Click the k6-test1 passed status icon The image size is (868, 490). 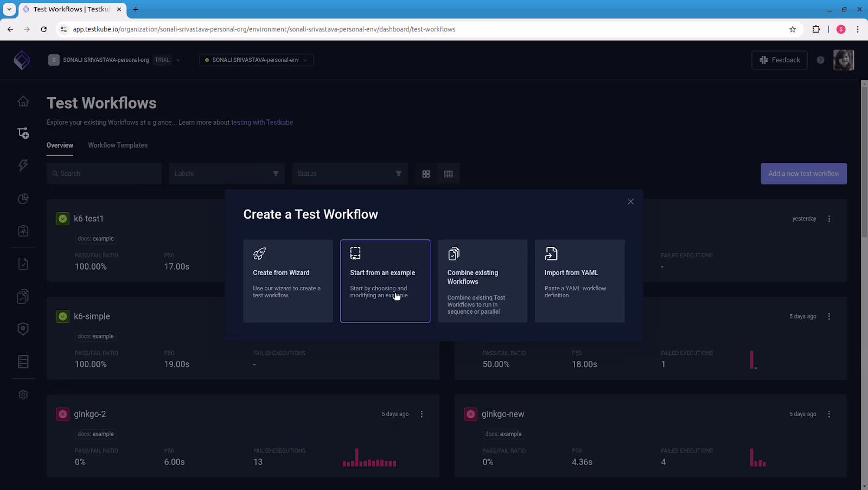[63, 219]
